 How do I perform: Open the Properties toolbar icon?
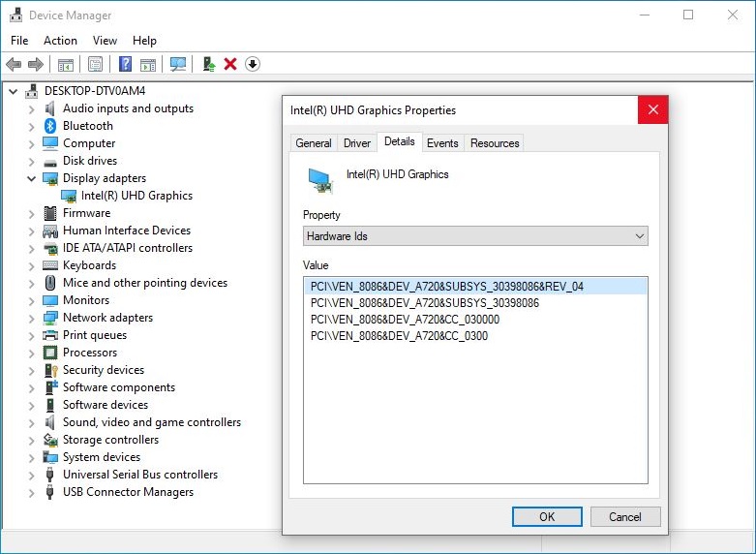click(96, 64)
